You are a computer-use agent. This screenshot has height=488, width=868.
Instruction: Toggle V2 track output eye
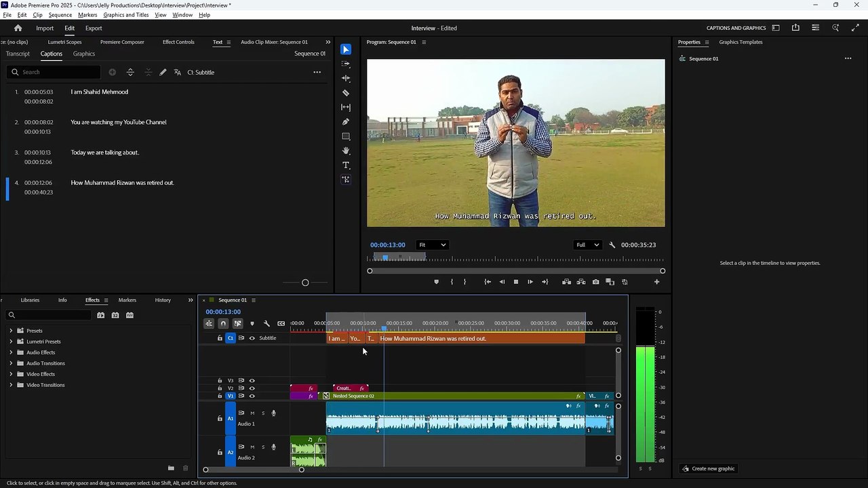point(252,388)
